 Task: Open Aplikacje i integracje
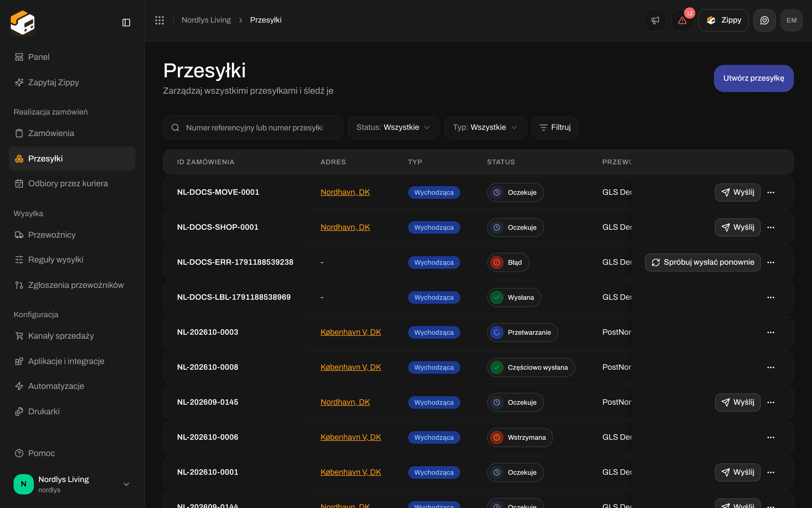click(72, 361)
